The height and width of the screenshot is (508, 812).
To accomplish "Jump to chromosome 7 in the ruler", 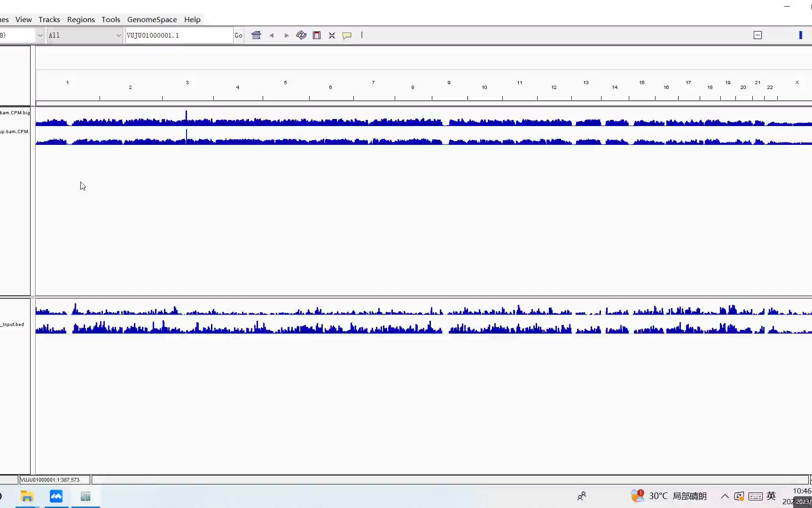I will coord(373,83).
